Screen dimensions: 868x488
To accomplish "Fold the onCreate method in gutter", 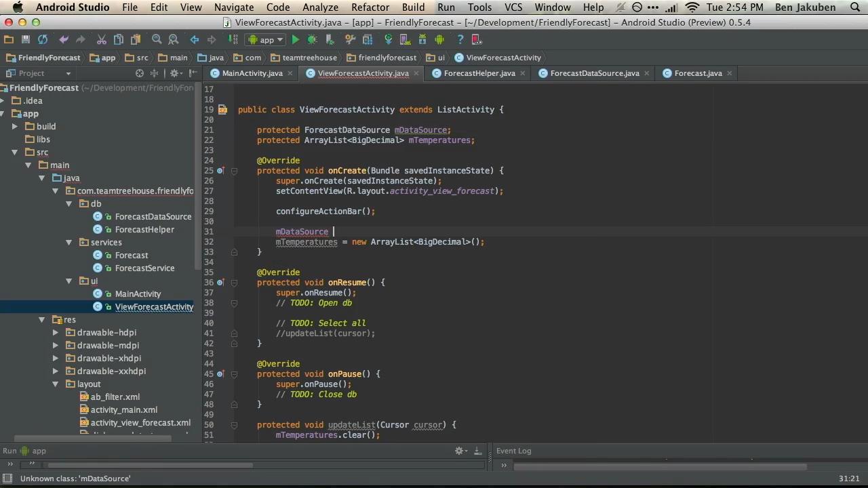I will click(234, 171).
